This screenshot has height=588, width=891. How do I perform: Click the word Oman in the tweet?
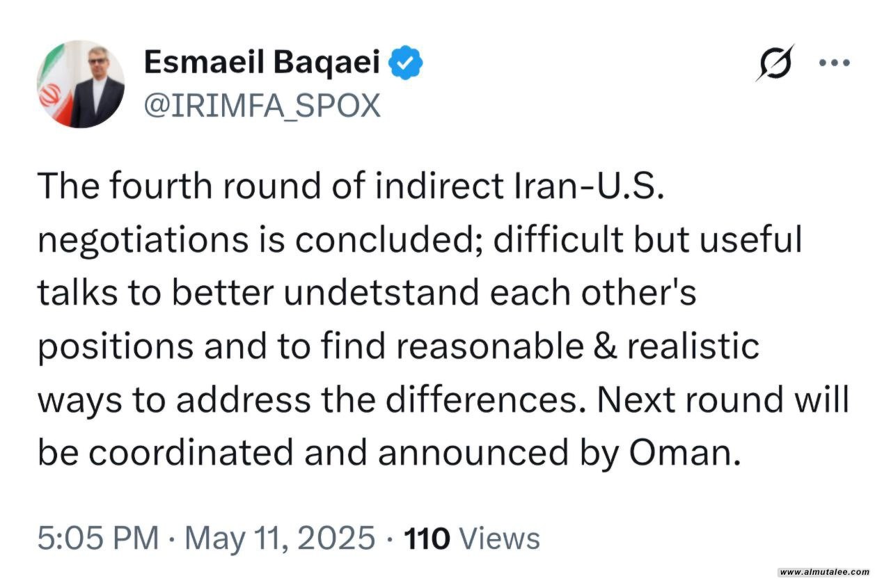tap(682, 453)
